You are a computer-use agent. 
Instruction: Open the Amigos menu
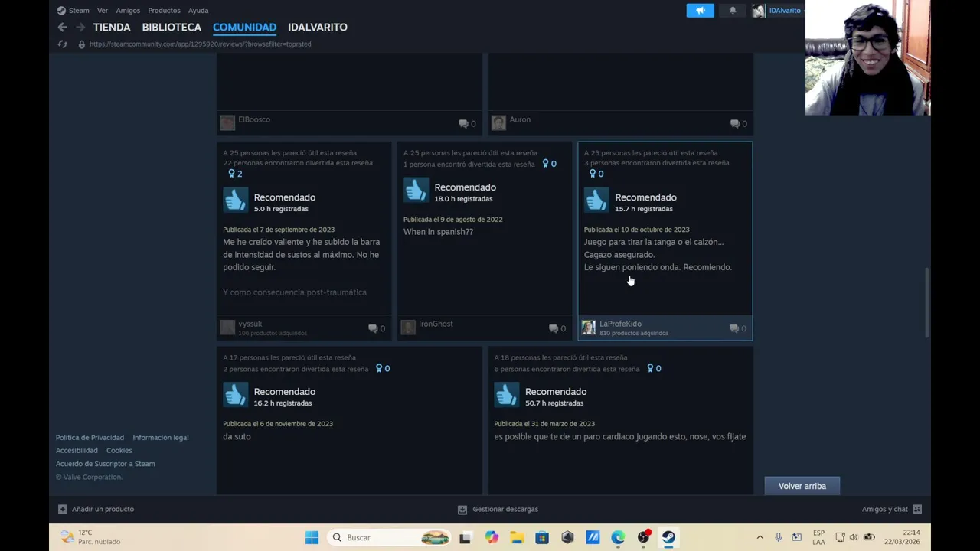point(128,11)
